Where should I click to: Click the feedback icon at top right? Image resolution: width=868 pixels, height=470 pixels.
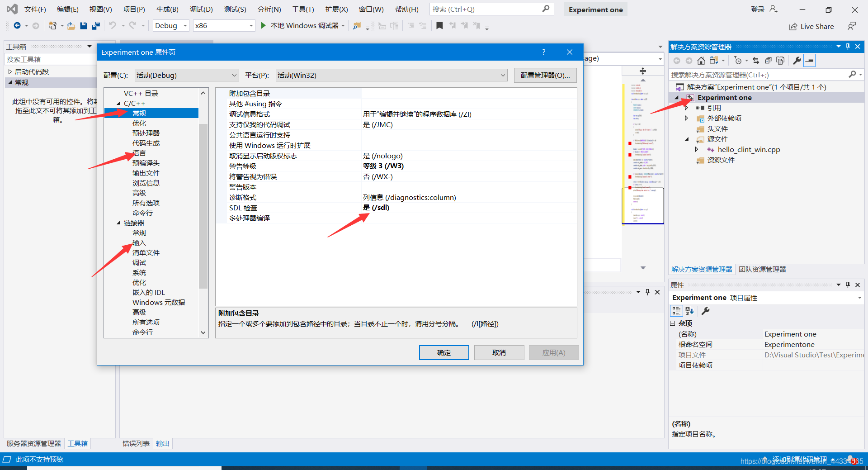pyautogui.click(x=852, y=26)
